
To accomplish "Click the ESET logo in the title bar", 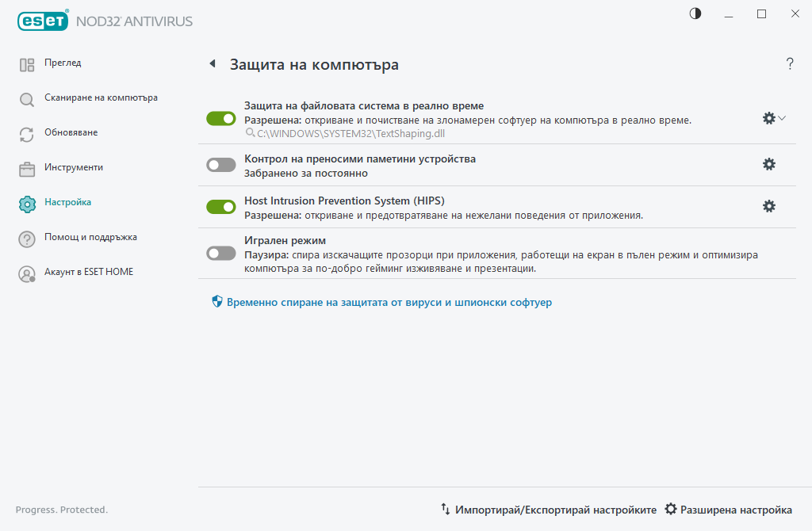I will click(43, 21).
